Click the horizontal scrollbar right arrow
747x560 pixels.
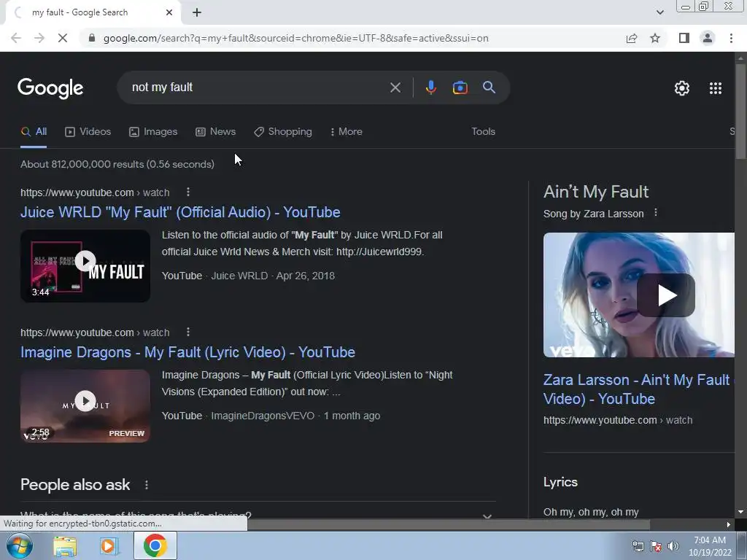tap(729, 525)
